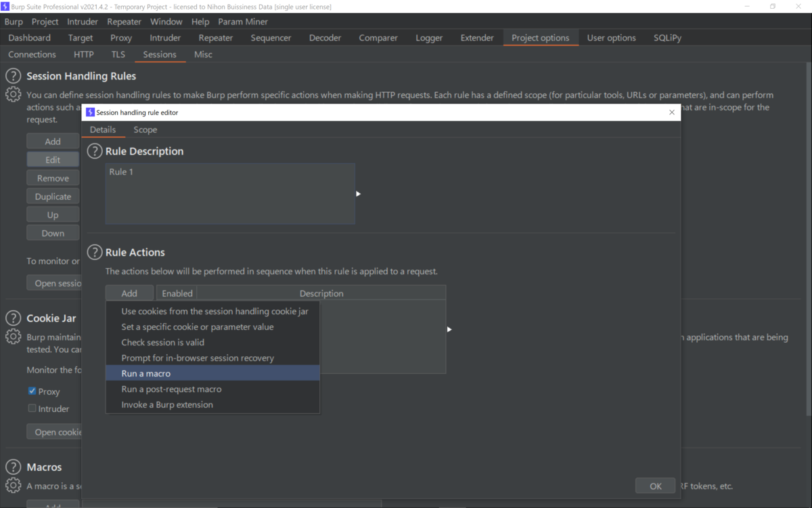Click in the Rule Description text field

pos(230,194)
